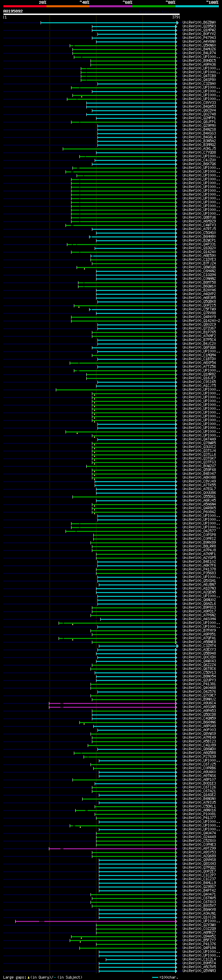Pick the UniRef100_Q94A52 label
This screenshot has height=980, width=222.
199,936
